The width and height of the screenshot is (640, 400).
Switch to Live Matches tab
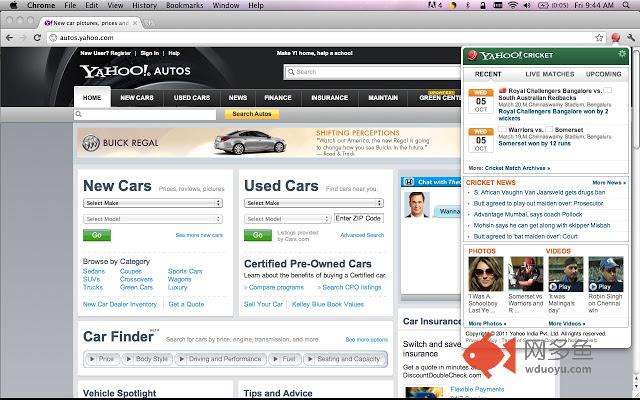click(549, 74)
